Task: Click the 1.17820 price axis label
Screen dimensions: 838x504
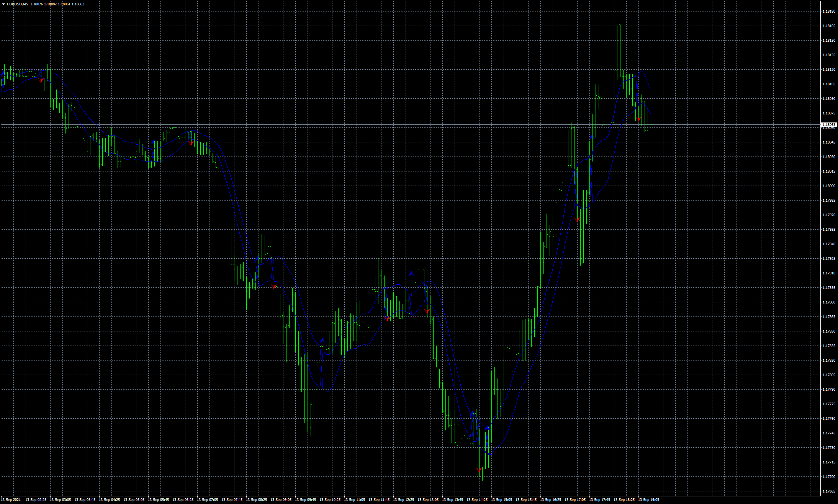Action: point(829,360)
